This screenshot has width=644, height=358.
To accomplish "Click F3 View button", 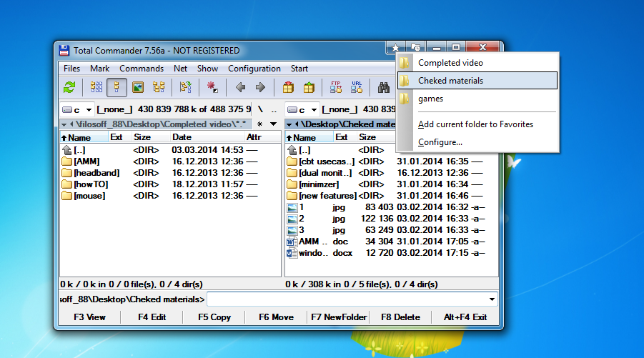I will click(x=89, y=317).
